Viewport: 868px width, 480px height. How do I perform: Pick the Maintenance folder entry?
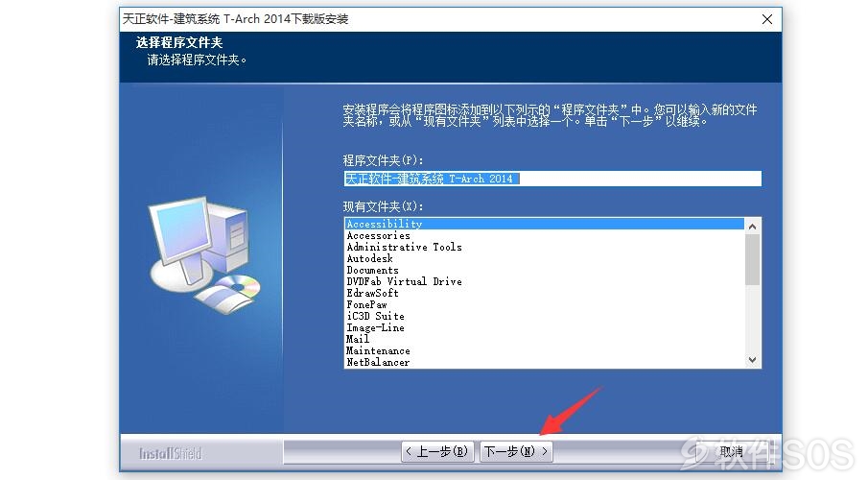click(544, 350)
